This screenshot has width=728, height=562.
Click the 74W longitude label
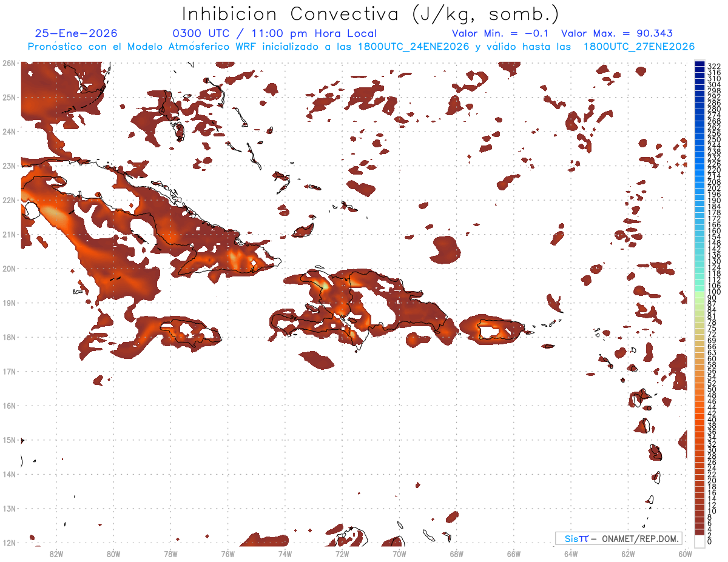[x=285, y=554]
